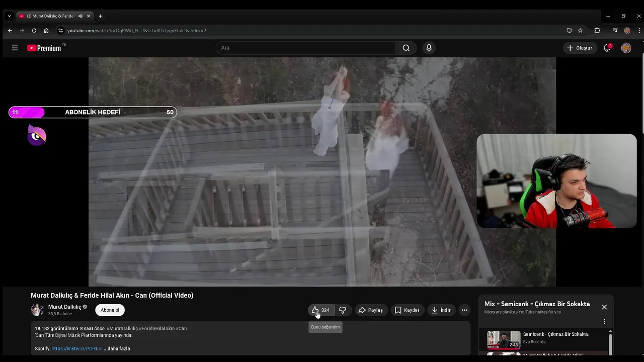
Task: Open the YouTube account avatar menu
Action: pos(626,48)
